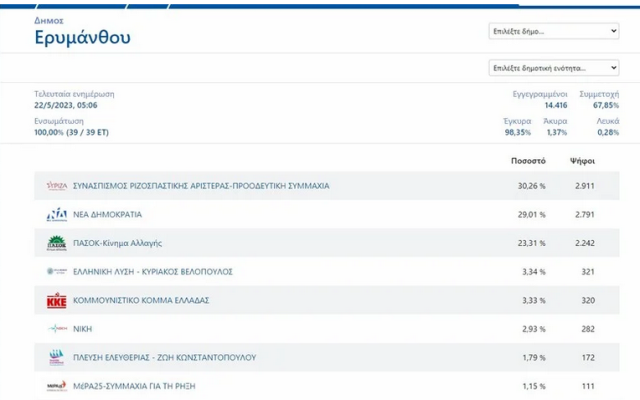The height and width of the screenshot is (400, 640).
Task: Click the '98,35%' valid votes value
Action: pos(518,132)
